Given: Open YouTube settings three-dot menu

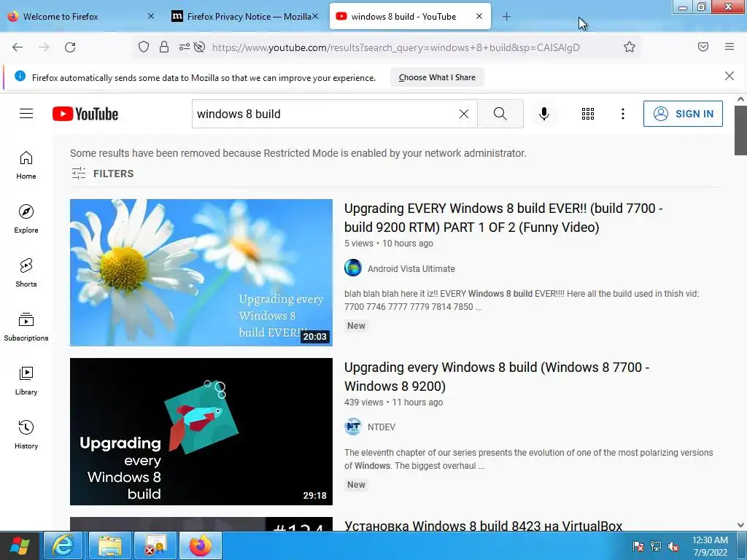Looking at the screenshot, I should pos(623,114).
